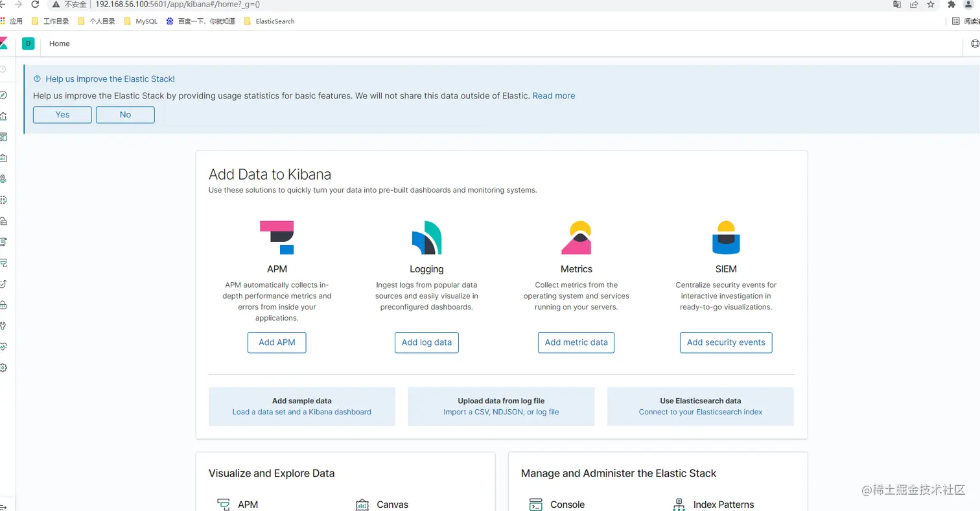Click the large Metrics logo

tap(576, 237)
